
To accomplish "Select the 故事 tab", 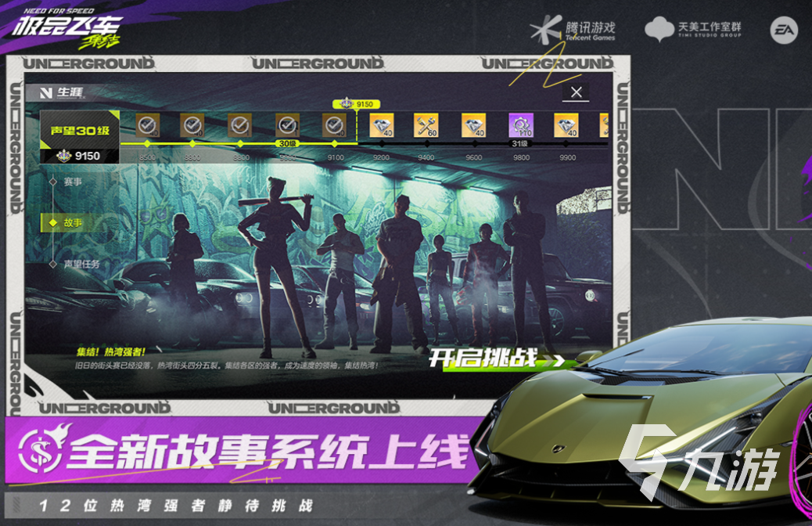I will tap(72, 223).
